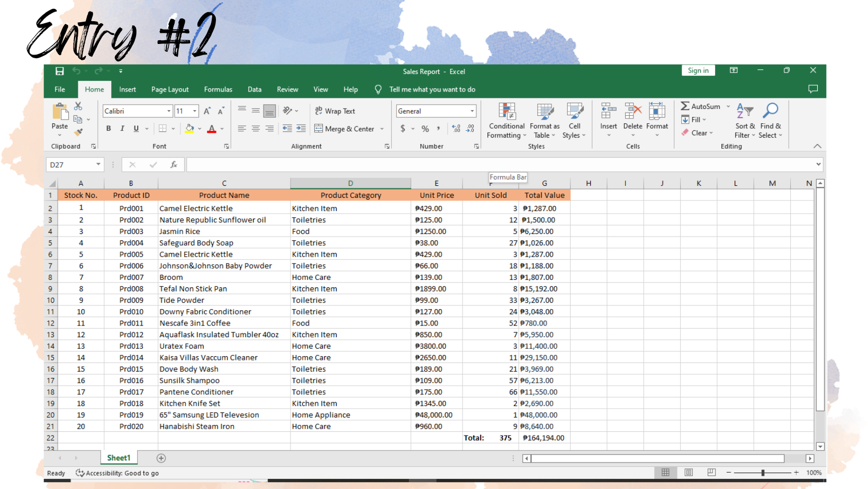Click the Select All corner triangle
This screenshot has height=489, width=868.
[52, 184]
